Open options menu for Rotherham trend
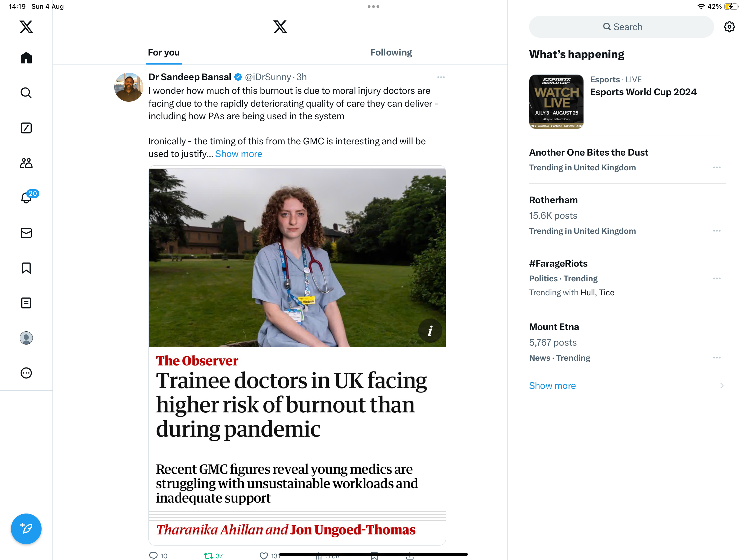The image size is (747, 560). pos(717,231)
